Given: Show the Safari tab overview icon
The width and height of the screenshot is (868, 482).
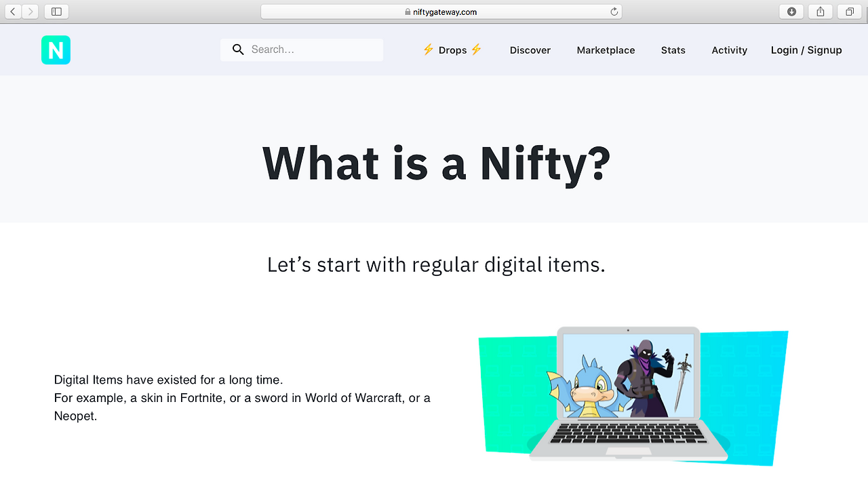Looking at the screenshot, I should pos(850,12).
